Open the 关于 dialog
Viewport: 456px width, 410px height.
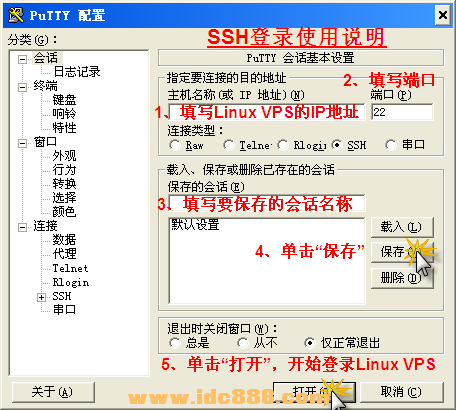(53, 392)
